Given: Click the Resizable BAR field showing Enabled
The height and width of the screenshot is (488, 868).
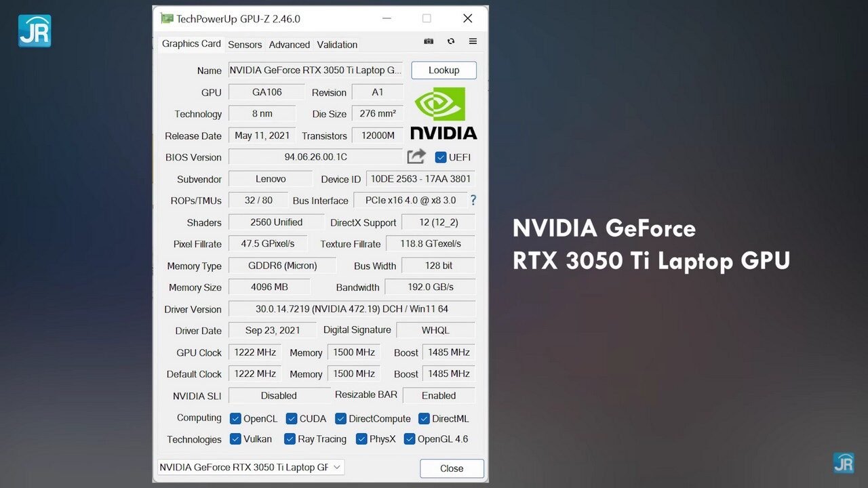Looking at the screenshot, I should pos(439,395).
